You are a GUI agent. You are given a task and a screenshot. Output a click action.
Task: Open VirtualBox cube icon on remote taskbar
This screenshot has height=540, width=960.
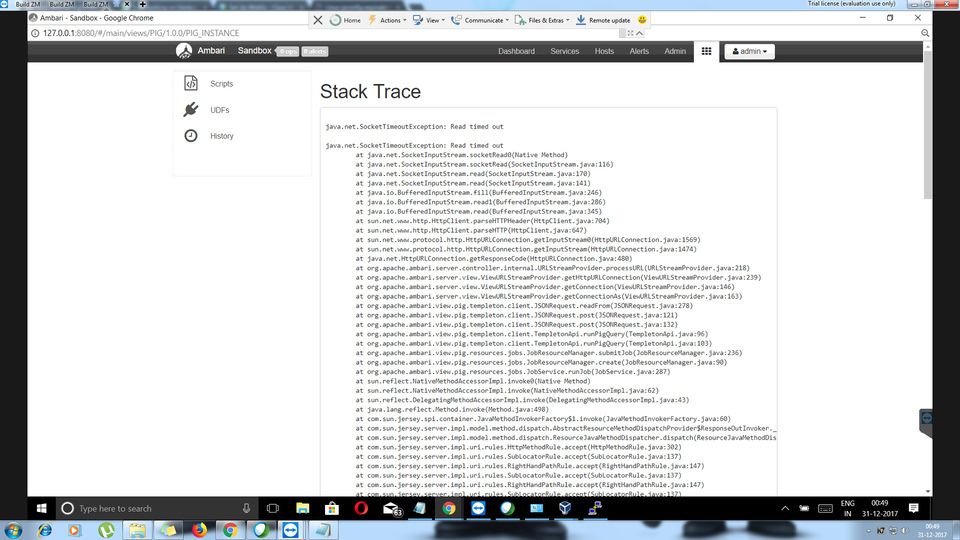click(565, 508)
